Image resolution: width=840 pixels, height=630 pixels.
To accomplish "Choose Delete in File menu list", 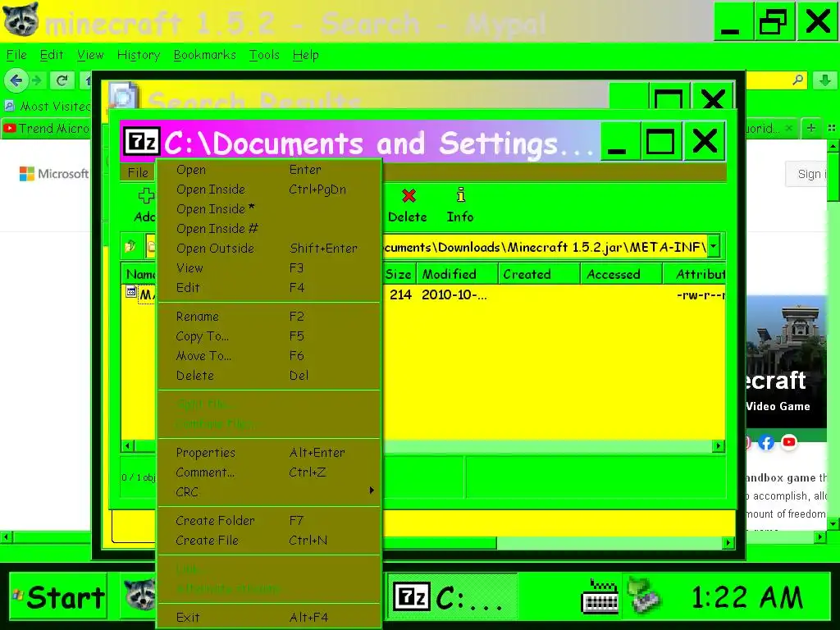I will [x=269, y=376].
